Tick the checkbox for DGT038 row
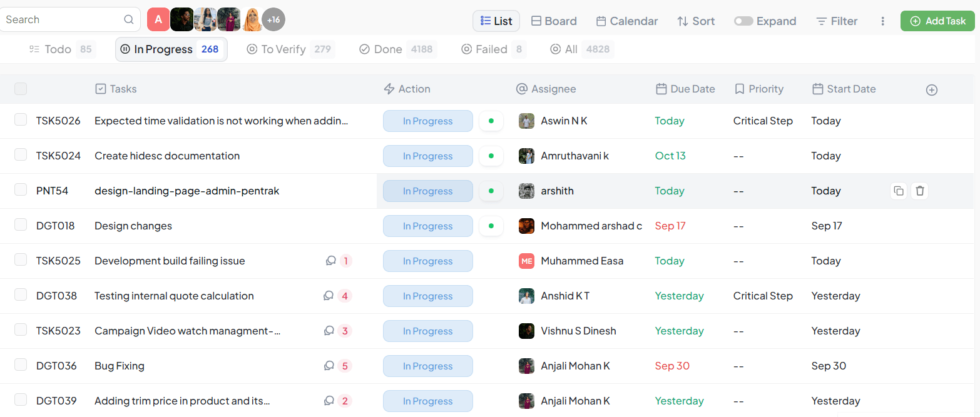The image size is (980, 417). pyautogui.click(x=21, y=294)
